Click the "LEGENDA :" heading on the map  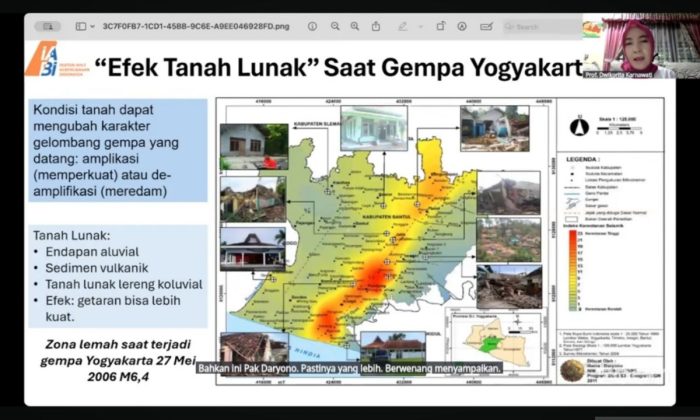(583, 159)
